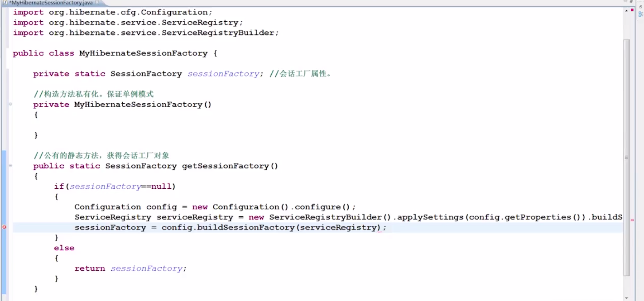
Task: Click 'config.getProperties()' in the code
Action: [525, 217]
